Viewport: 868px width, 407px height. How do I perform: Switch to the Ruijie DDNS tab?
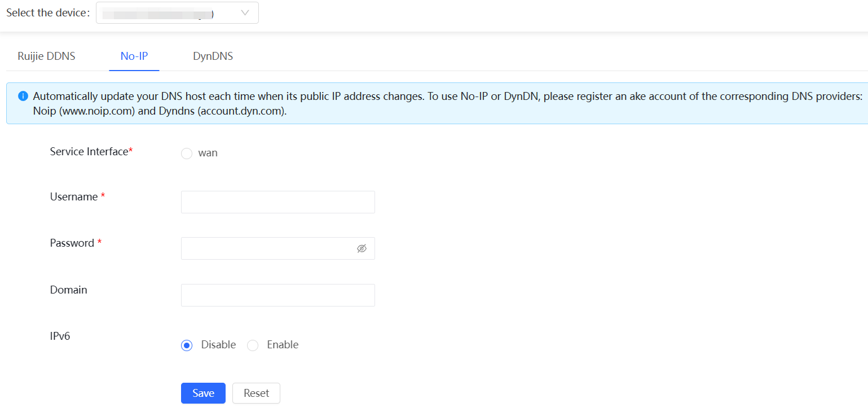click(x=46, y=56)
